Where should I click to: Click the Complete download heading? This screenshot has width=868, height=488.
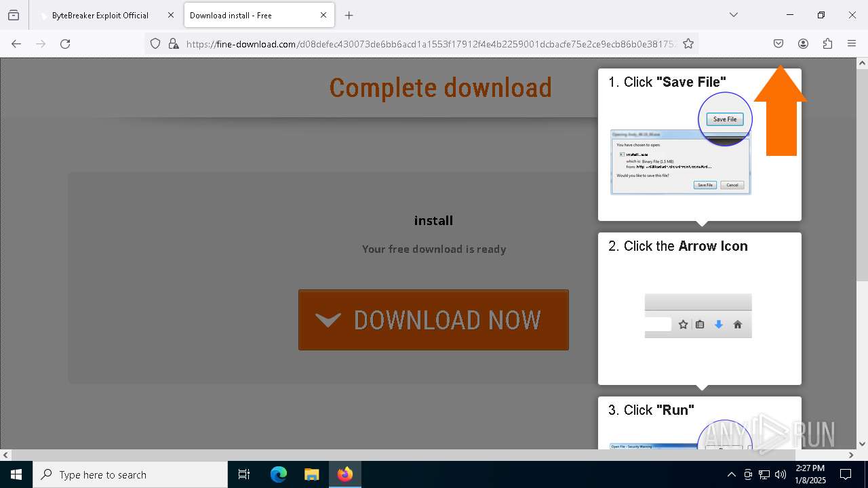coord(441,87)
